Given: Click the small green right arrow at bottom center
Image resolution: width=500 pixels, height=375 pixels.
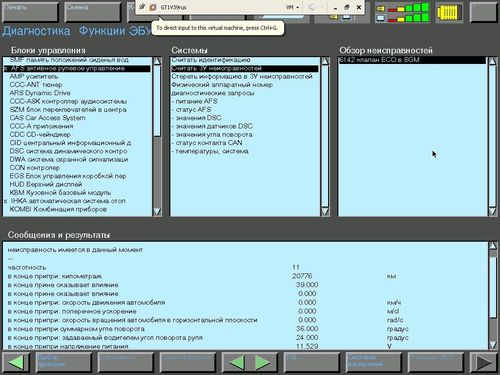Looking at the screenshot, I should click(x=262, y=362).
